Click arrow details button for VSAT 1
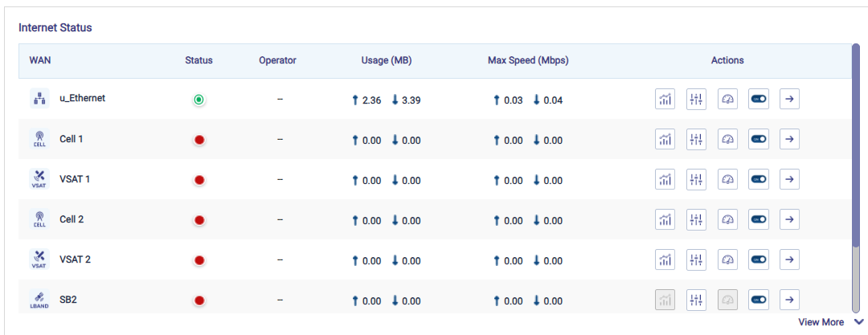The width and height of the screenshot is (868, 335). coord(789,180)
